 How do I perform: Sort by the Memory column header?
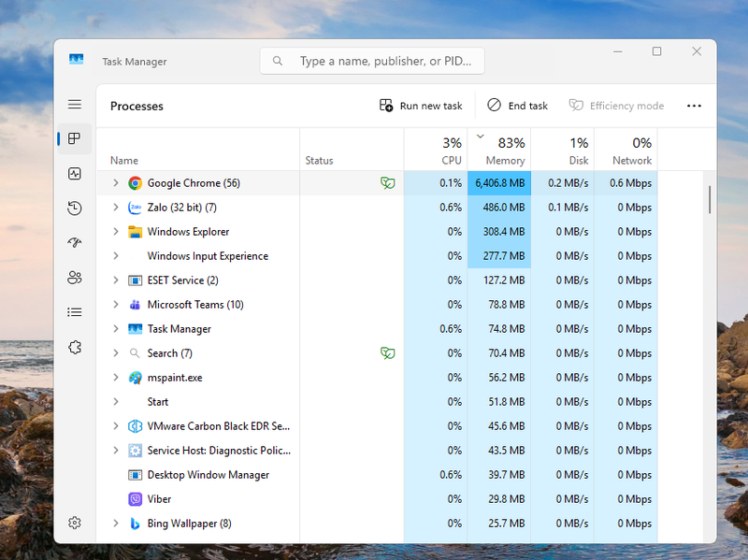[x=499, y=150]
